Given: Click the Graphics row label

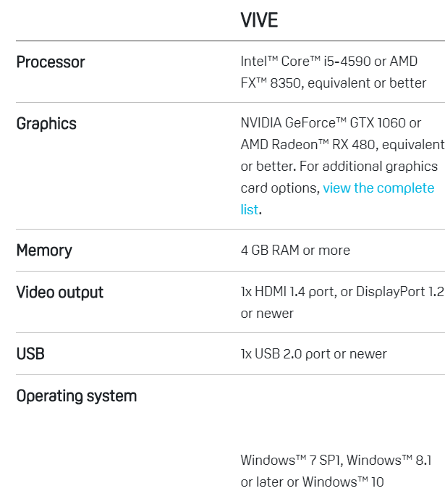Looking at the screenshot, I should [x=46, y=124].
